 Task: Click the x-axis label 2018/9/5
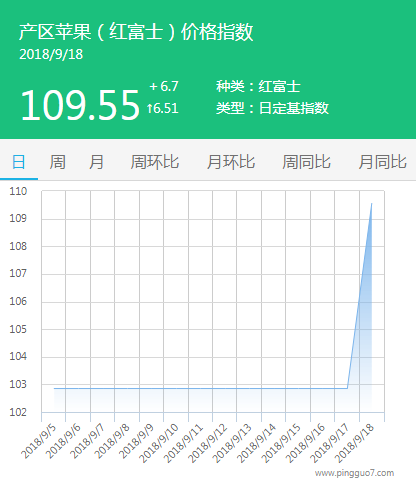(x=39, y=441)
